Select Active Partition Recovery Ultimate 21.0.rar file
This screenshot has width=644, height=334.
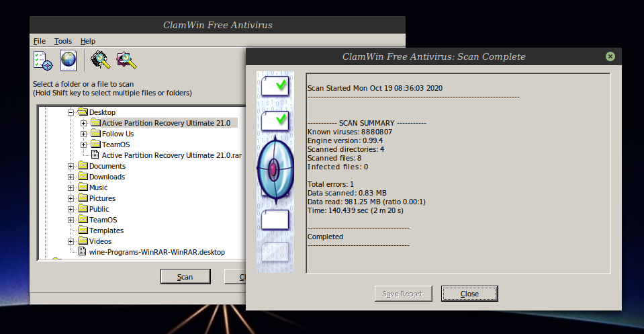pos(172,155)
